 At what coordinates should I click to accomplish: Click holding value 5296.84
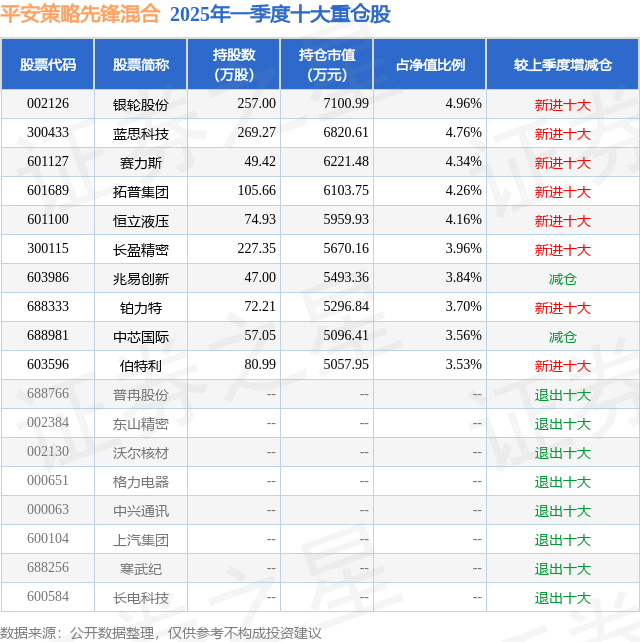click(346, 307)
